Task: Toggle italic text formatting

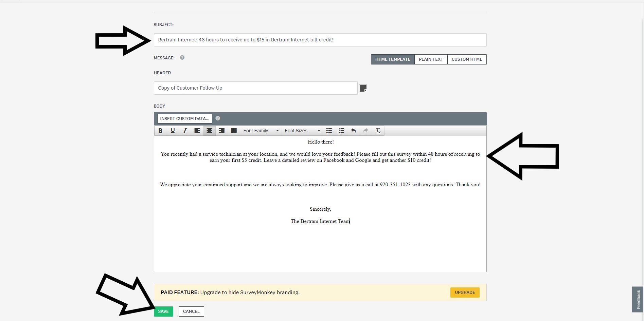Action: coord(185,131)
